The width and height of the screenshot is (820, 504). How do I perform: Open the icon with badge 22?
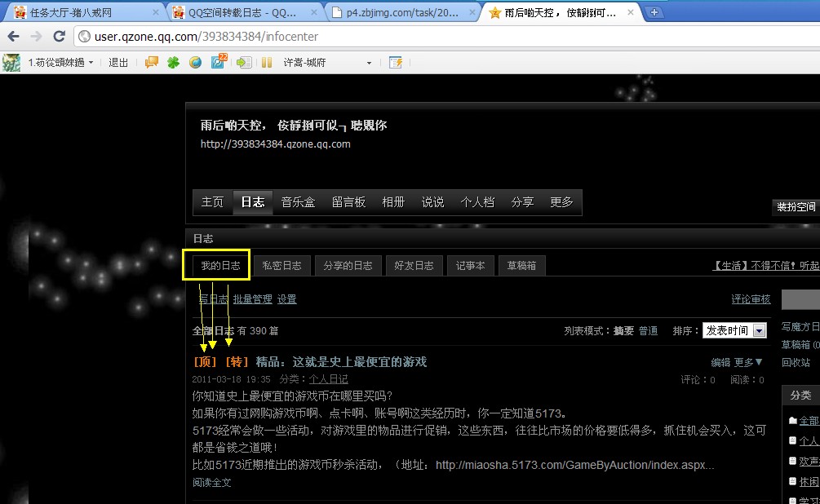(x=219, y=61)
